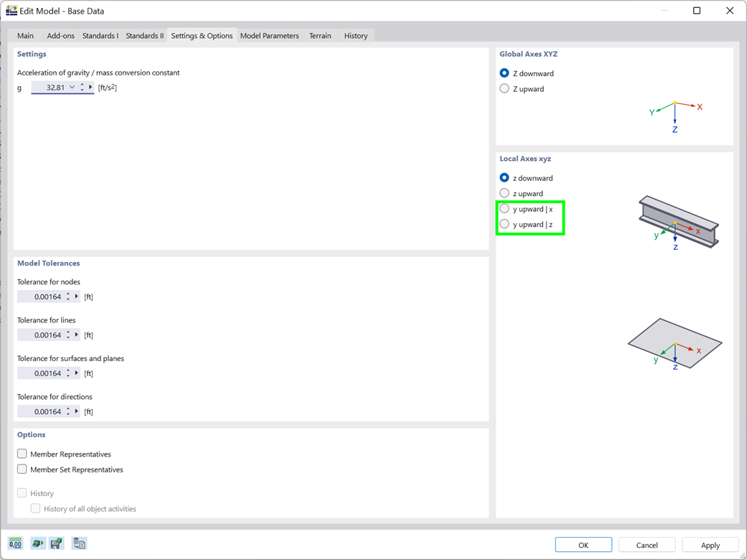The width and height of the screenshot is (747, 560).
Task: Increase Tolerance for lines with up spinner
Action: (x=68, y=332)
